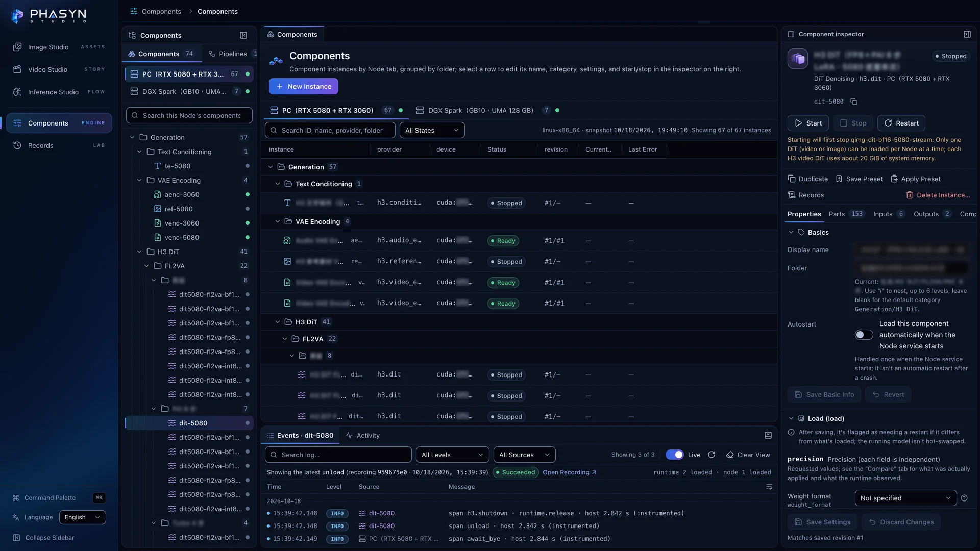The image size is (980, 551).
Task: Select DGX Spark node in the sidebar list
Action: coord(189,91)
